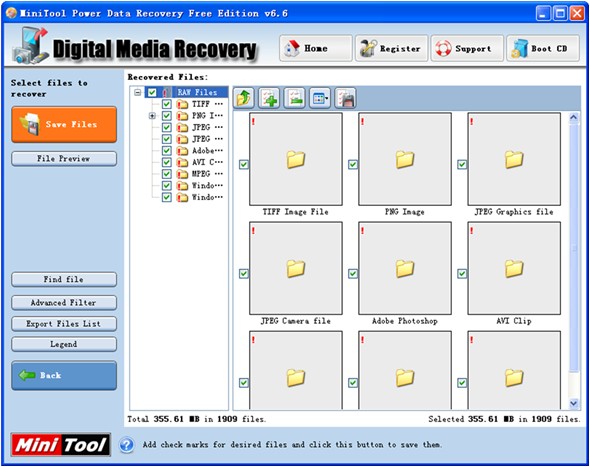Open File Preview
Image resolution: width=590 pixels, height=467 pixels.
[x=64, y=159]
